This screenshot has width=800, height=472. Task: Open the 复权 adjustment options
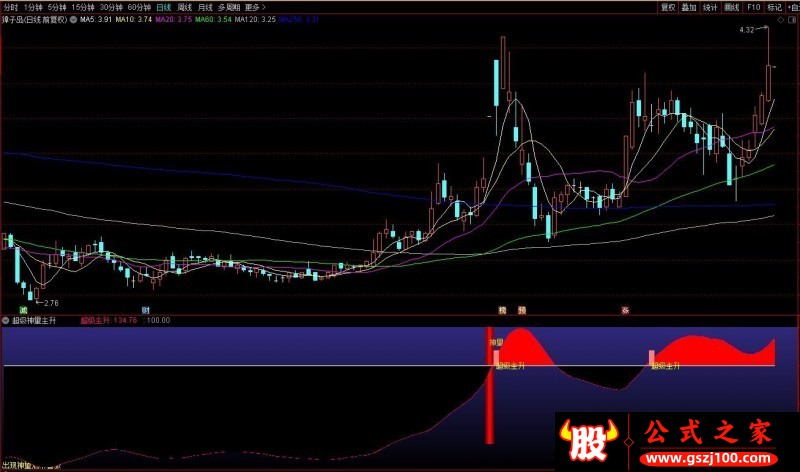point(668,7)
